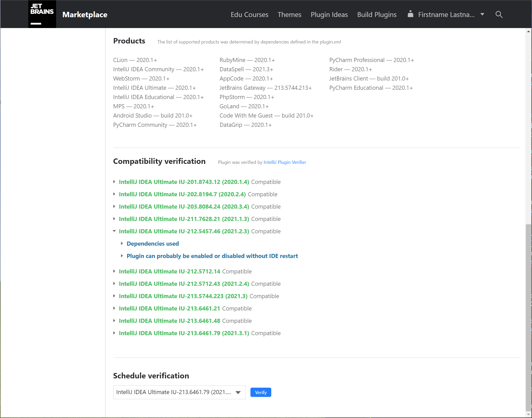Click IntelliJ IDEA Ultimate IU-211.7628.21 title

pos(184,219)
